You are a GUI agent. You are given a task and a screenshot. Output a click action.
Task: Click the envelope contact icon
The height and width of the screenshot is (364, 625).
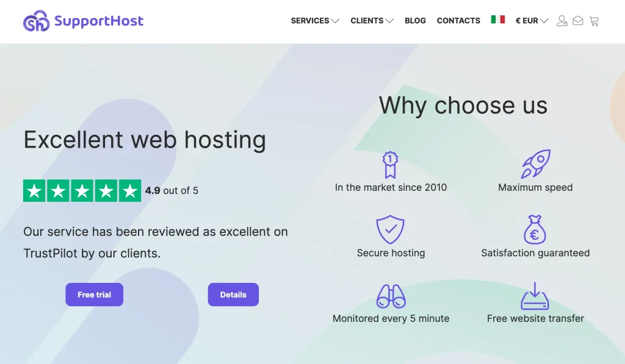578,21
